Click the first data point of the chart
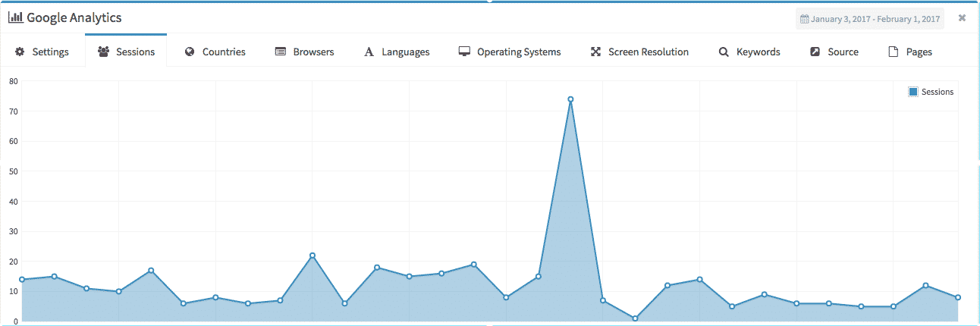 click(x=22, y=280)
